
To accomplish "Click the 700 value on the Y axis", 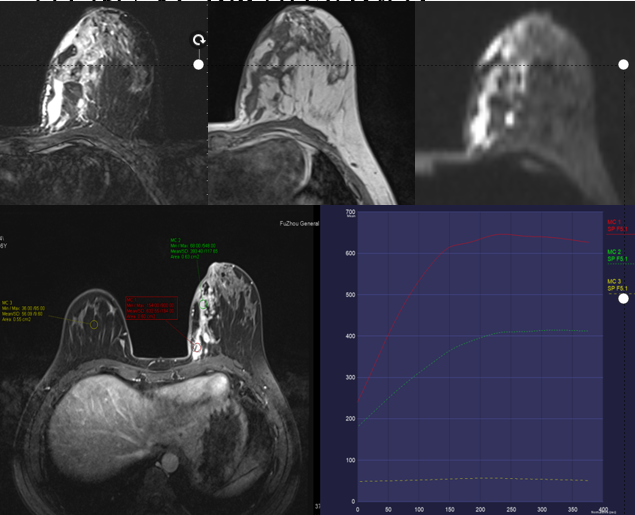I will (x=350, y=212).
